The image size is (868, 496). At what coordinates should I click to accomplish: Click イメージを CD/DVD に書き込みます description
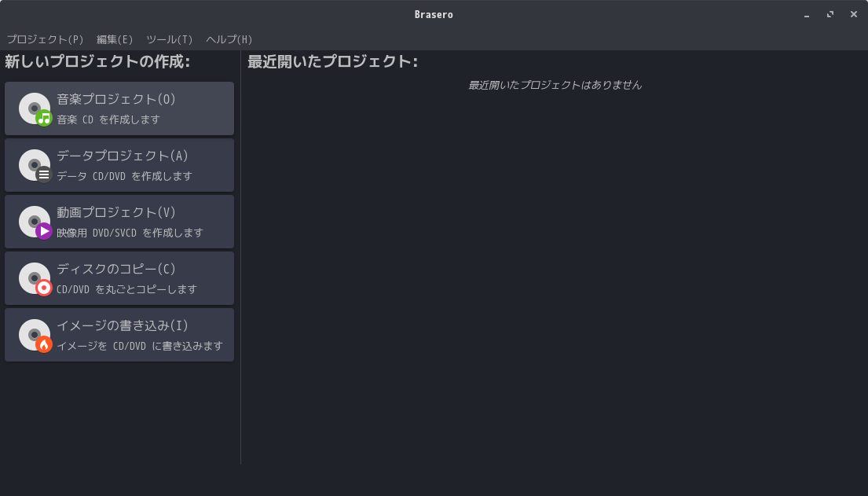tap(140, 346)
